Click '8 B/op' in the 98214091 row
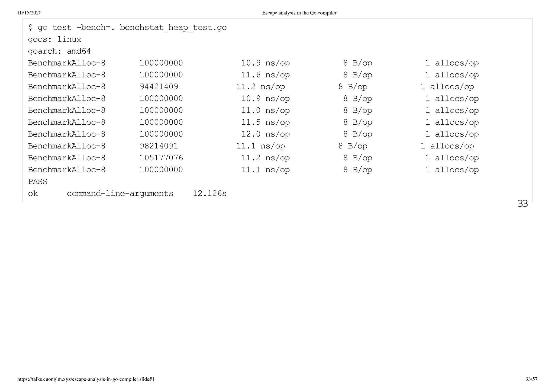555x392 pixels. [353, 146]
